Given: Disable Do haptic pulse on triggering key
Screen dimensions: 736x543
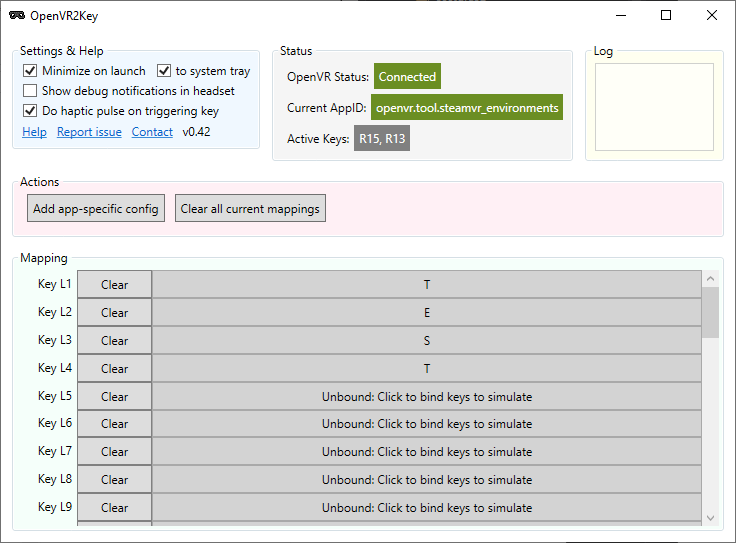Looking at the screenshot, I should pyautogui.click(x=30, y=111).
